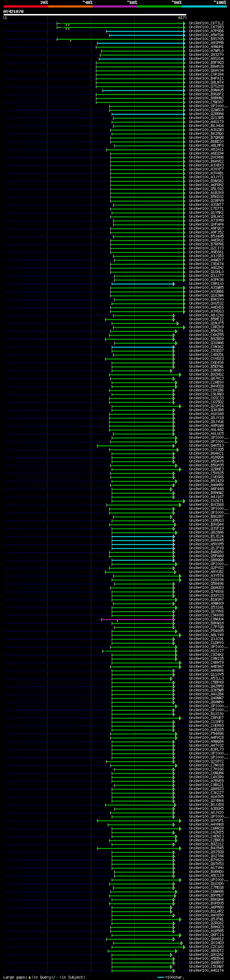Select label UniRef100_C4ZKE5
Screen dimensions: 230x980
coord(206,833)
